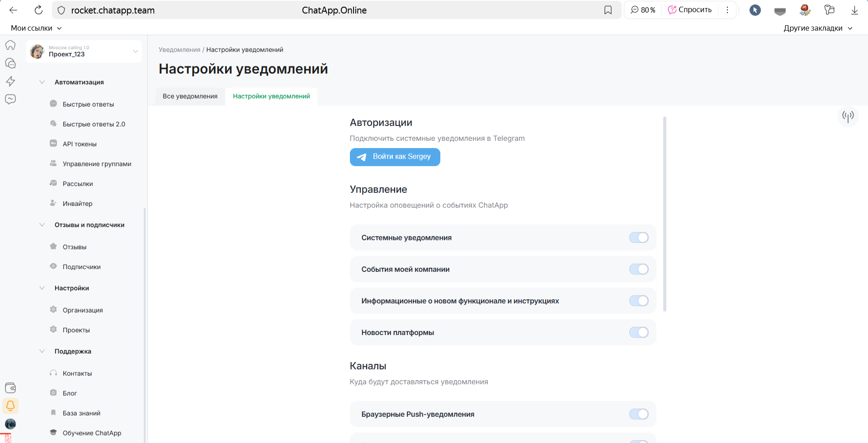Reload the page with refresh icon
The height and width of the screenshot is (443, 868).
pos(39,10)
